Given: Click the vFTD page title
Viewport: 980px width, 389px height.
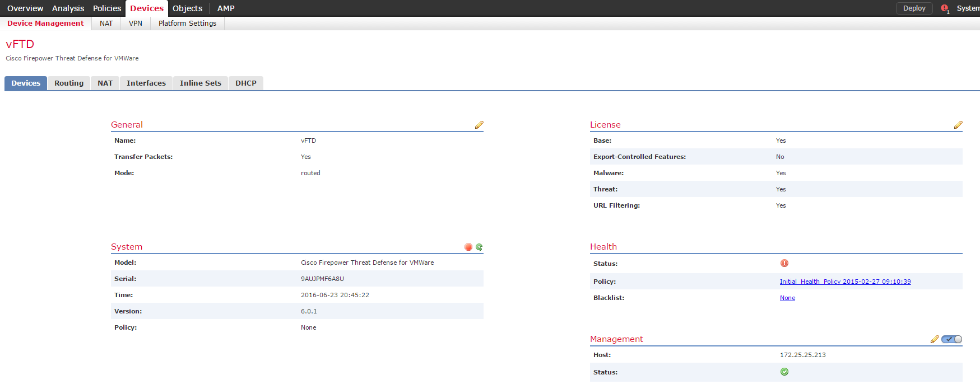Looking at the screenshot, I should tap(20, 44).
